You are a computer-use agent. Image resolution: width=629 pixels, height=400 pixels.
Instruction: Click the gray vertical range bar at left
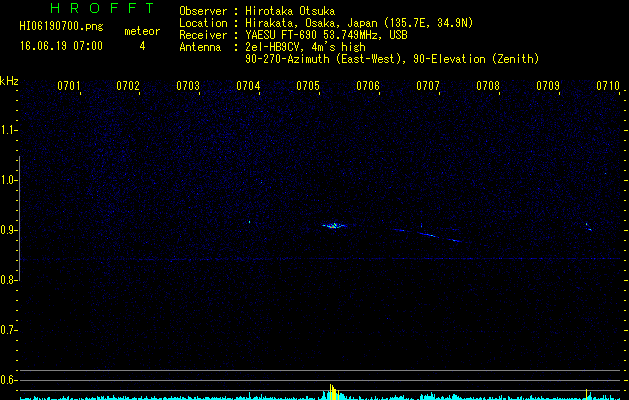20,218
